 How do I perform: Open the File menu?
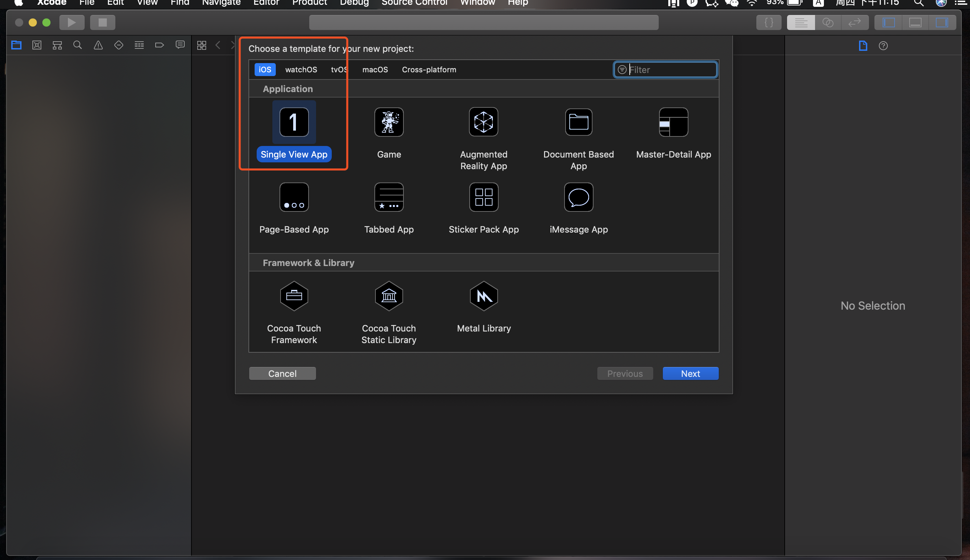[87, 3]
